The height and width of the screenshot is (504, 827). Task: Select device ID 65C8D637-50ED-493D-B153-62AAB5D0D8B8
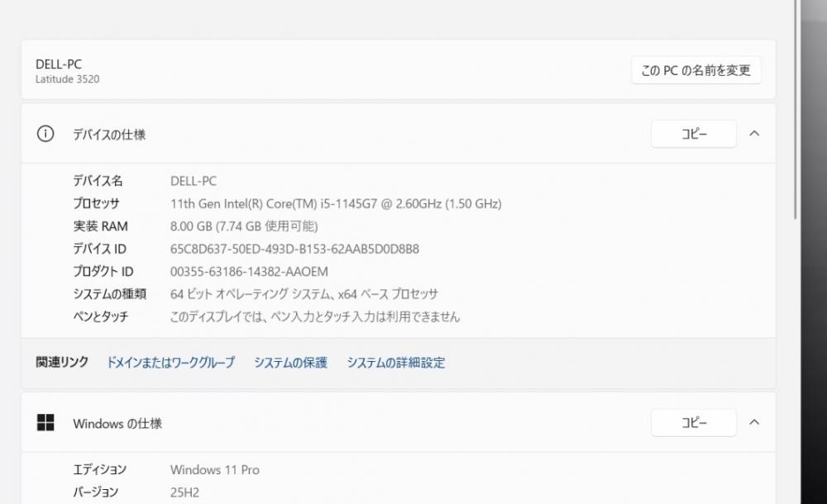point(294,249)
